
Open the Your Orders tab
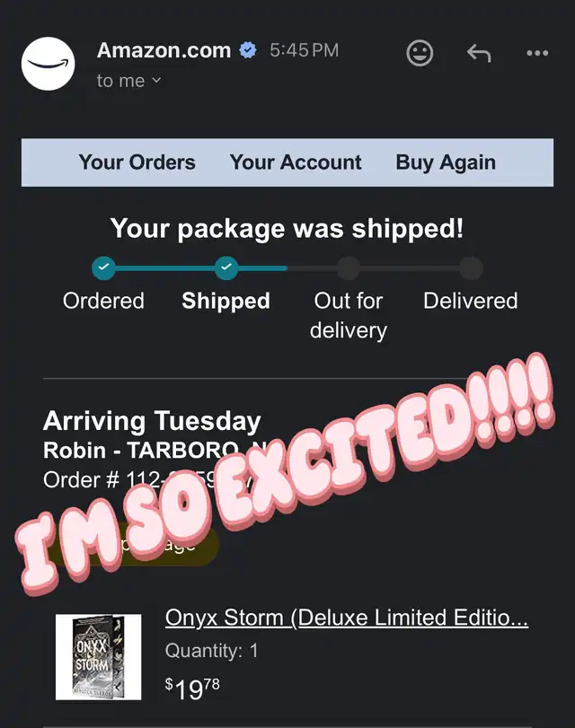tap(137, 162)
